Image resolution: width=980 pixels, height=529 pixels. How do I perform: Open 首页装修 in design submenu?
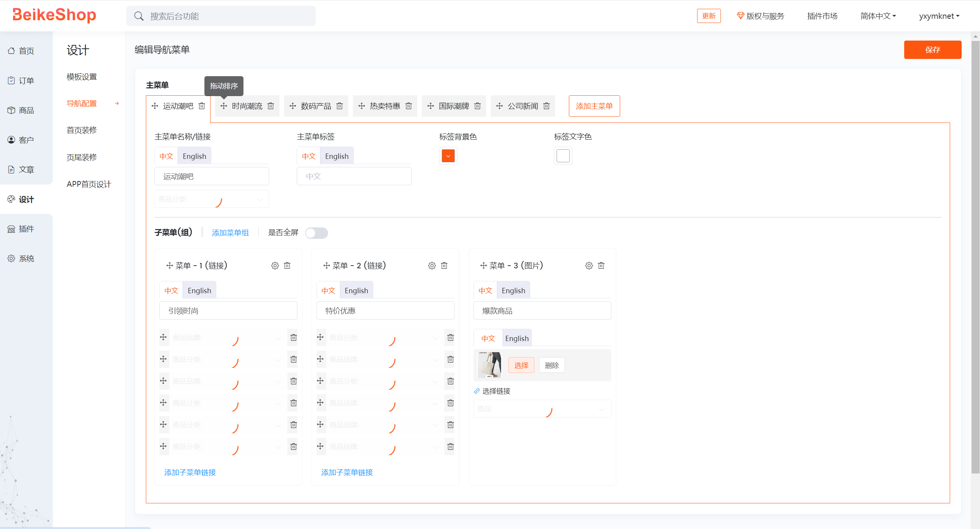[x=82, y=130]
